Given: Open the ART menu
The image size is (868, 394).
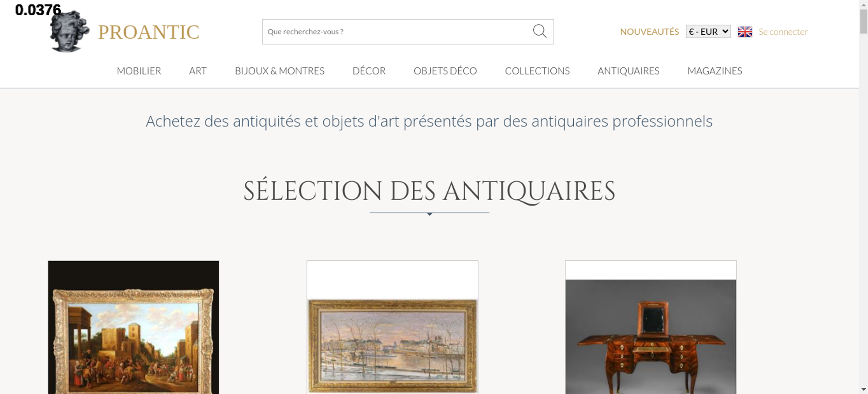Looking at the screenshot, I should tap(198, 71).
